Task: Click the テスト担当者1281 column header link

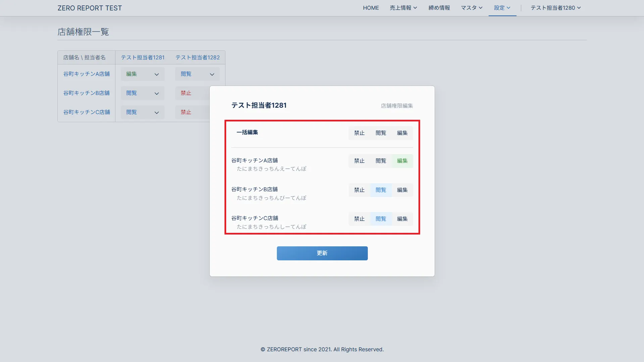Action: click(143, 57)
